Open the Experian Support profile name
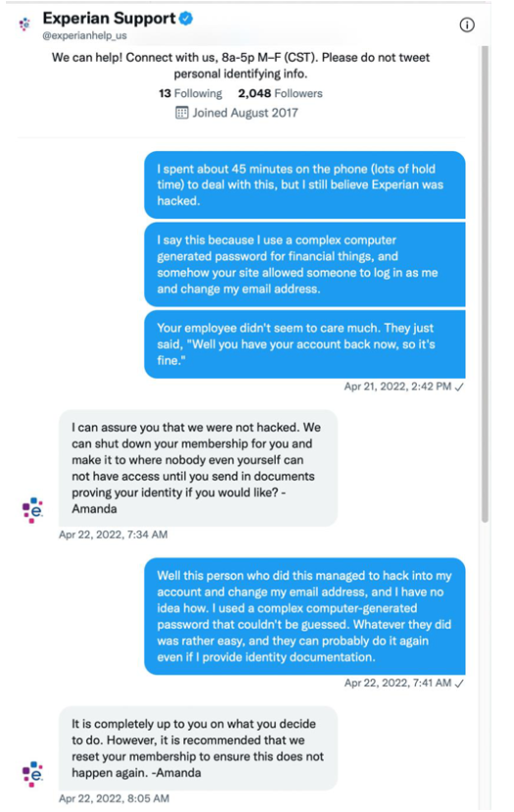The width and height of the screenshot is (514, 812). [109, 18]
